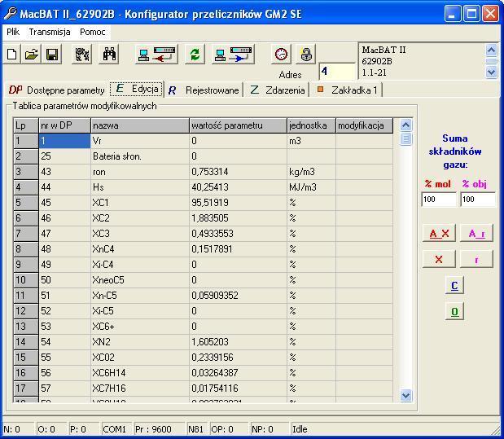Click the table scrollbar thumb
The height and width of the screenshot is (439, 504).
pos(405,139)
